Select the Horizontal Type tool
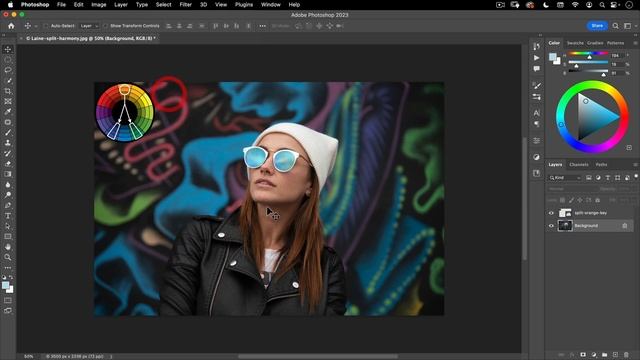This screenshot has width=640, height=360. [x=8, y=216]
